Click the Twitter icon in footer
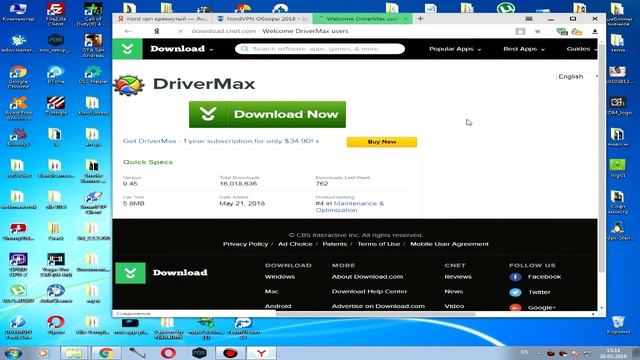The height and width of the screenshot is (360, 640). (515, 292)
